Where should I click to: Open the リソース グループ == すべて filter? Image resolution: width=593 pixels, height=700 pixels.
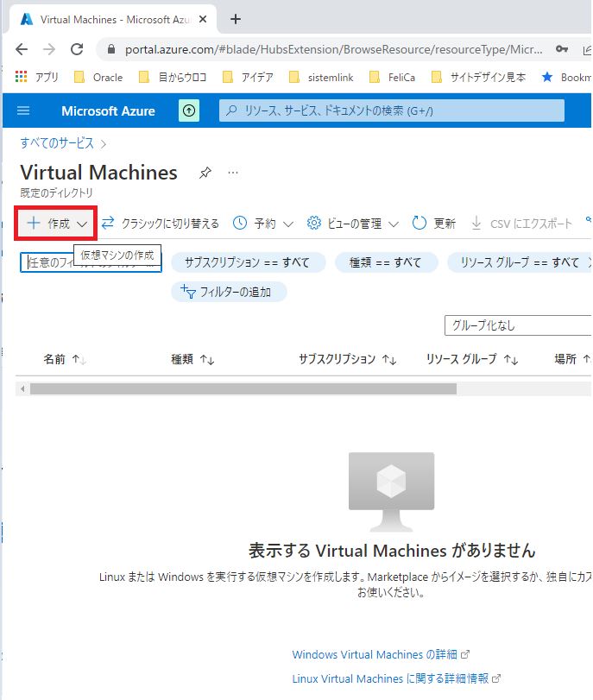point(520,262)
